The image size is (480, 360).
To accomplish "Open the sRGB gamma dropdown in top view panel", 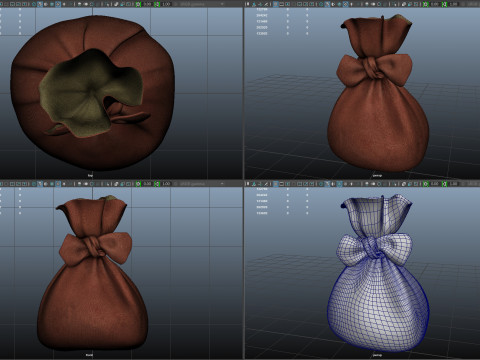I will click(x=202, y=4).
